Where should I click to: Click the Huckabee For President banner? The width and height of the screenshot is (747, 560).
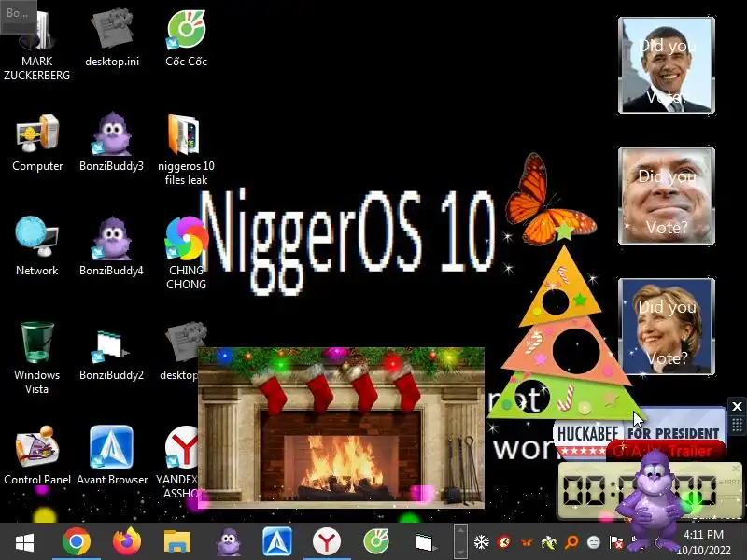[x=639, y=432]
